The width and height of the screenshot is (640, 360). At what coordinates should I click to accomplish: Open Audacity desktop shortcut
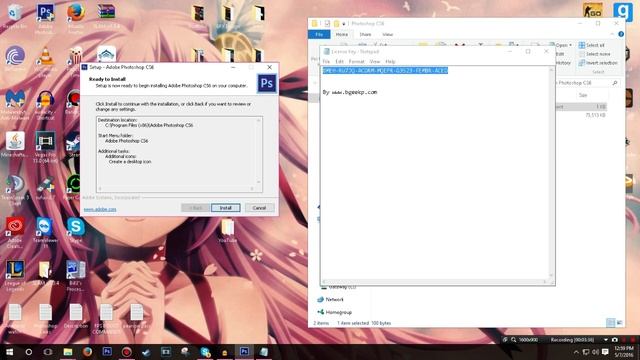click(x=45, y=104)
